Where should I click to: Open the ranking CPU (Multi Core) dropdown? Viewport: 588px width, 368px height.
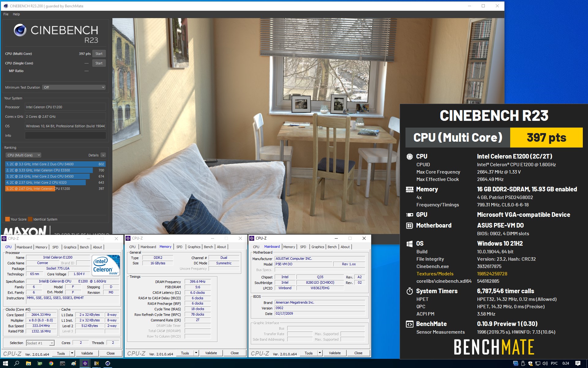pos(23,155)
